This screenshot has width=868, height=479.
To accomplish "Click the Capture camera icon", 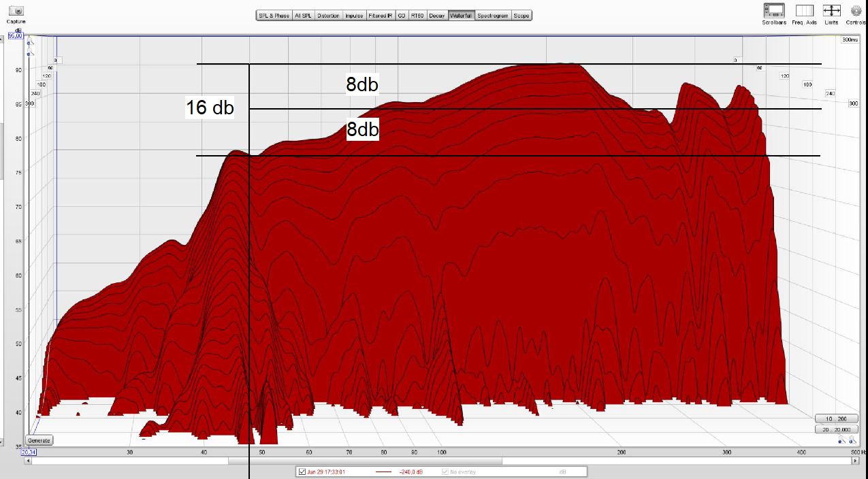I will pos(16,11).
